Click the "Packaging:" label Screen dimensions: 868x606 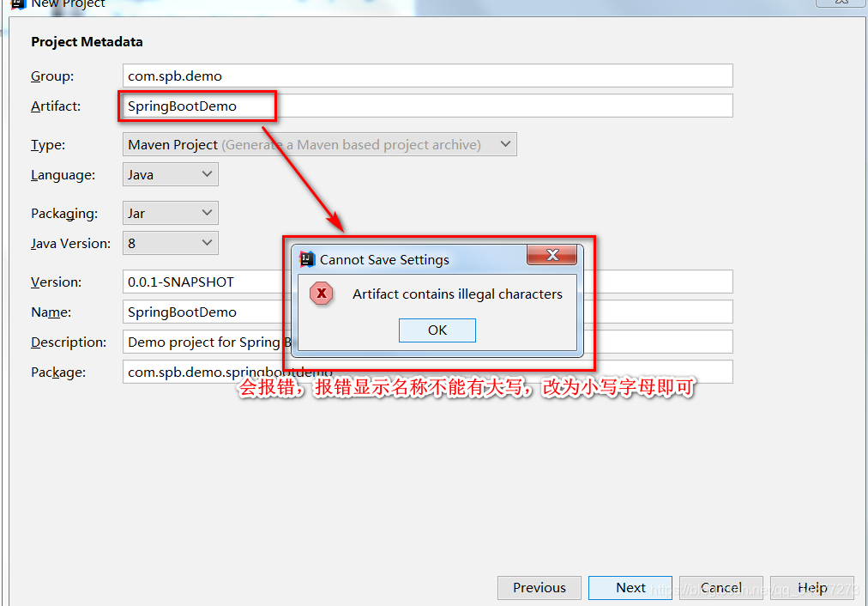pyautogui.click(x=64, y=214)
